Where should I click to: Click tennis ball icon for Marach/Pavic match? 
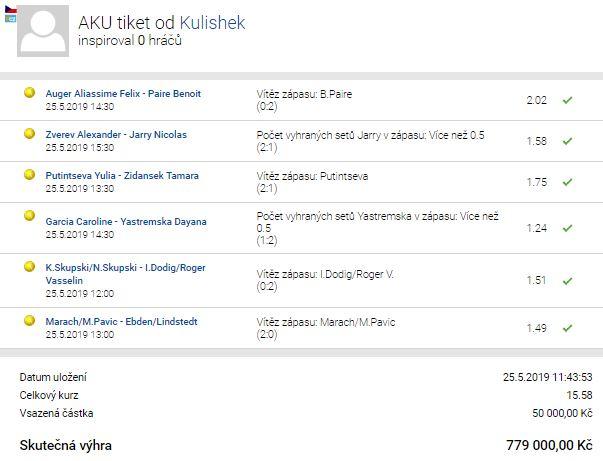30,321
